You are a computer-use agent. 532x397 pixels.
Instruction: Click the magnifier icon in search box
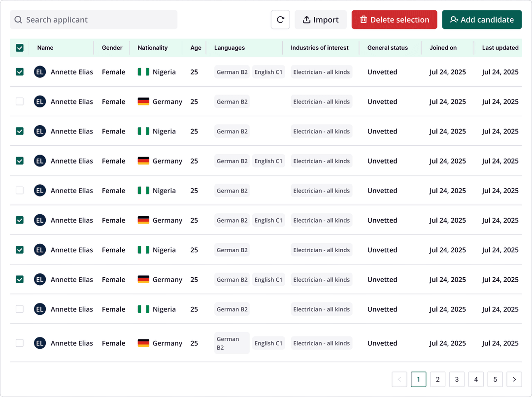pos(18,20)
